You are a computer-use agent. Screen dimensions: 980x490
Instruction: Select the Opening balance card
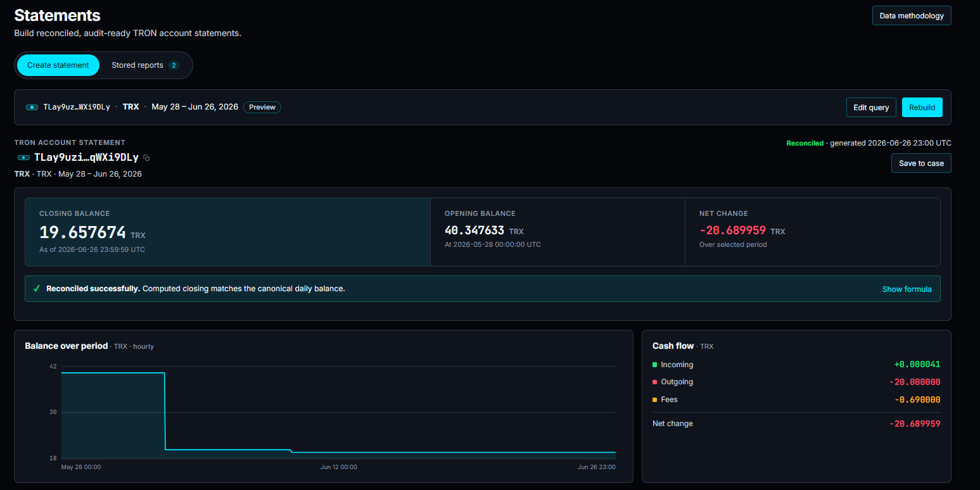coord(557,232)
